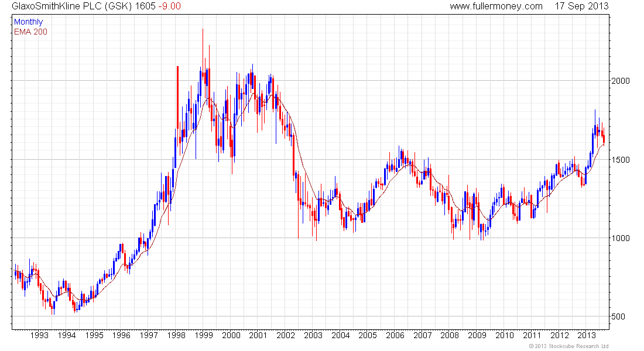Screen dimensions: 644x351
Task: Click the 2000 price axis label
Action: 620,81
